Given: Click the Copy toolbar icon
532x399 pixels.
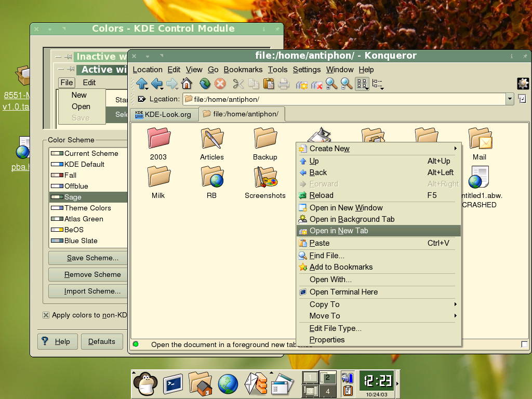Looking at the screenshot, I should tap(254, 84).
